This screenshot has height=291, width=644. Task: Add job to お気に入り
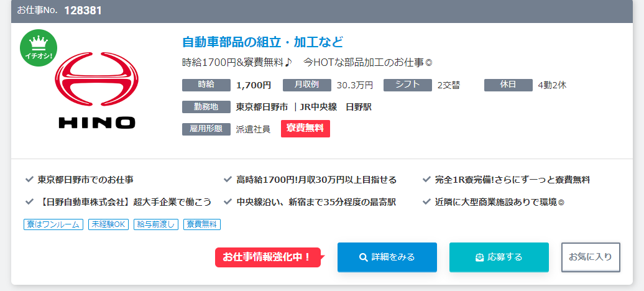pyautogui.click(x=591, y=257)
